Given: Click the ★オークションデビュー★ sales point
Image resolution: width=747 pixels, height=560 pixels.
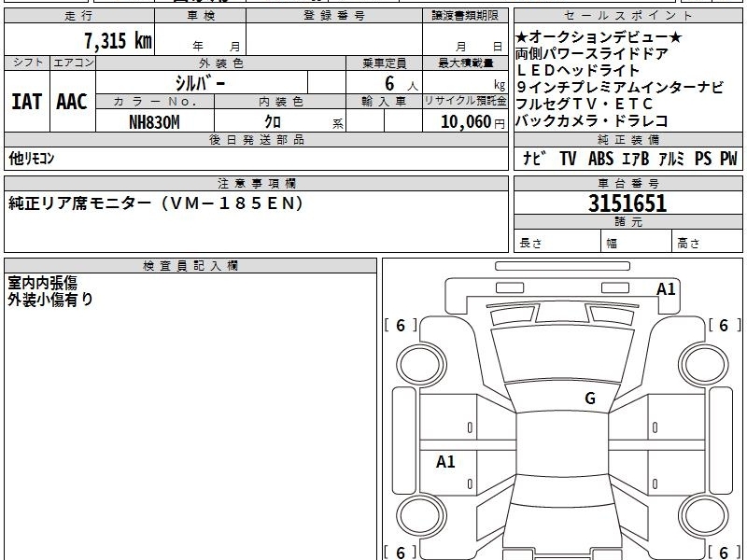Looking at the screenshot, I should 599,37.
